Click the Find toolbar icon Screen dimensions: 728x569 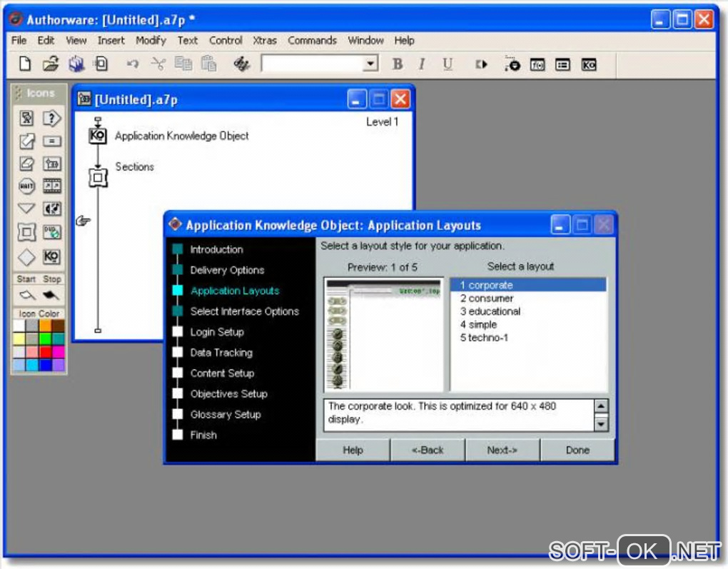[241, 64]
